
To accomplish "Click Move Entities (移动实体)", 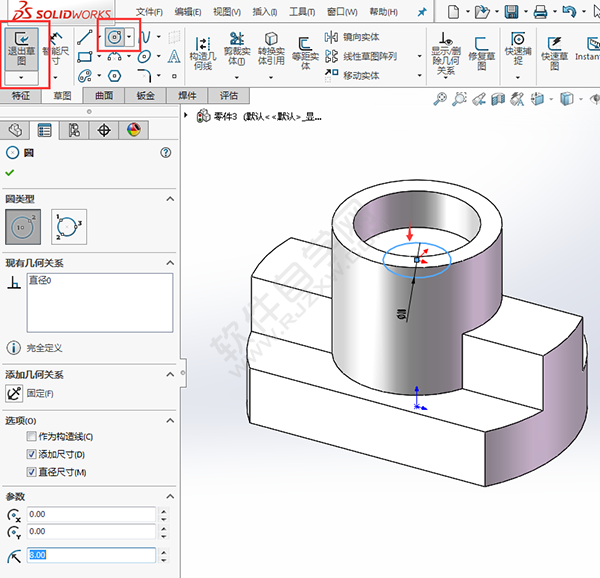I will pyautogui.click(x=352, y=75).
